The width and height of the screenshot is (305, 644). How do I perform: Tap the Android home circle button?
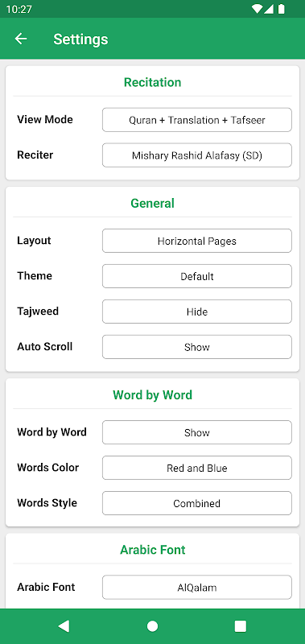[152, 626]
